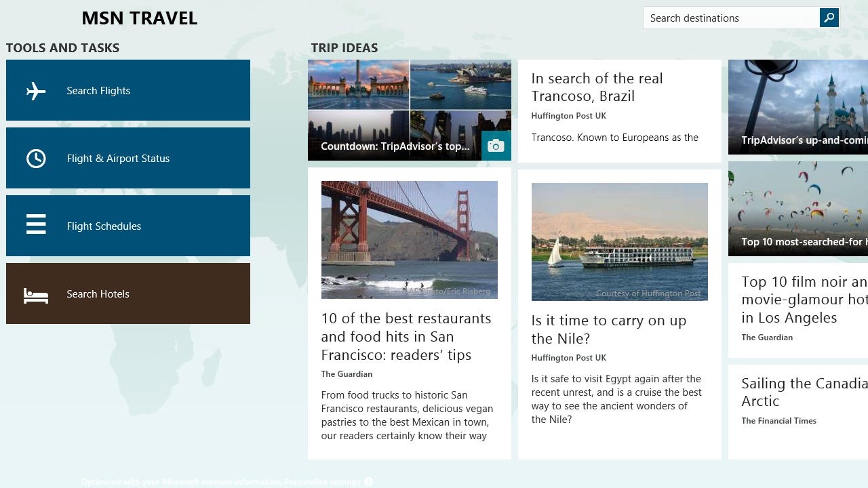Viewport: 868px width, 488px height.
Task: Open TripAdvisor's up-and-coming mosque image tile
Action: pyautogui.click(x=798, y=102)
